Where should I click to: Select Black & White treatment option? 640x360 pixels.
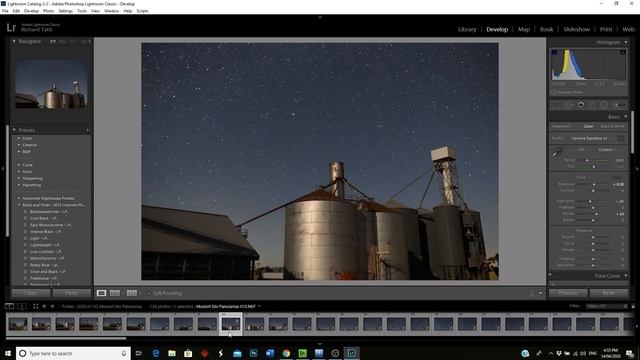click(x=613, y=127)
